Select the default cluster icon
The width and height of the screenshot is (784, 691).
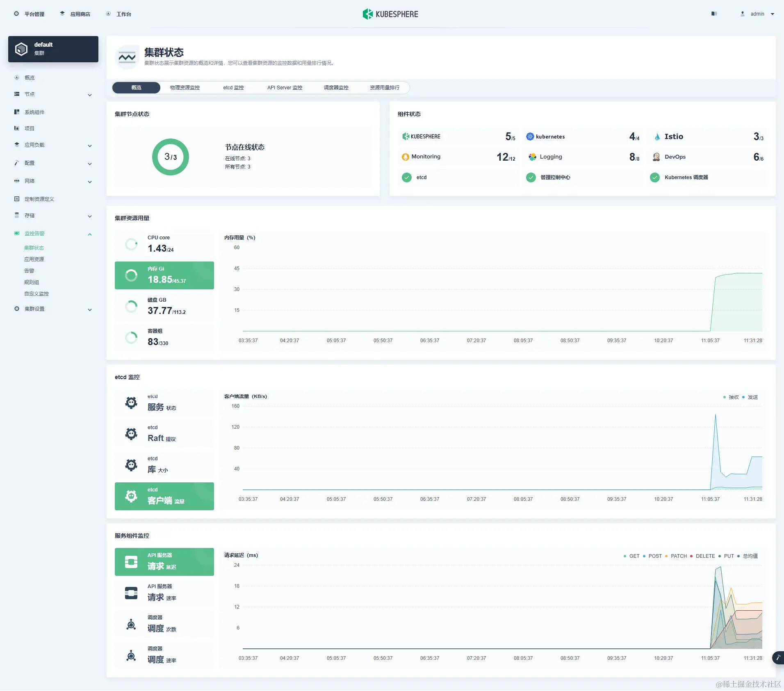click(x=21, y=48)
